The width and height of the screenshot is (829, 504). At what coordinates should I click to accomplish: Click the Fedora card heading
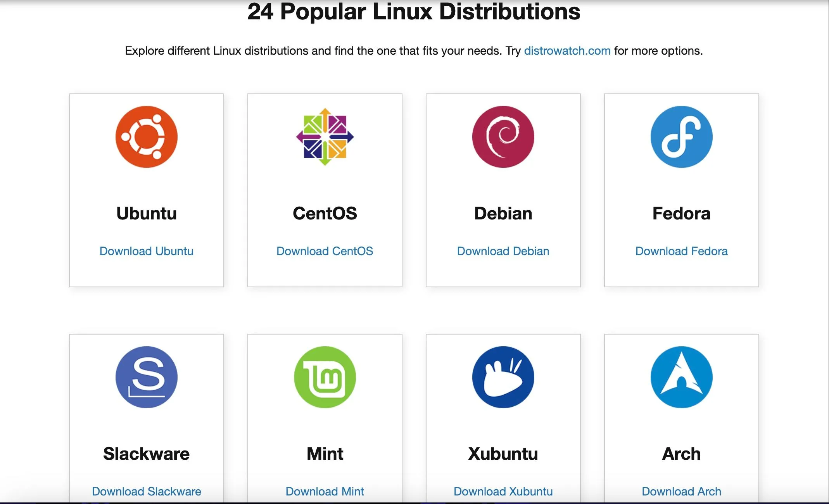click(x=681, y=213)
